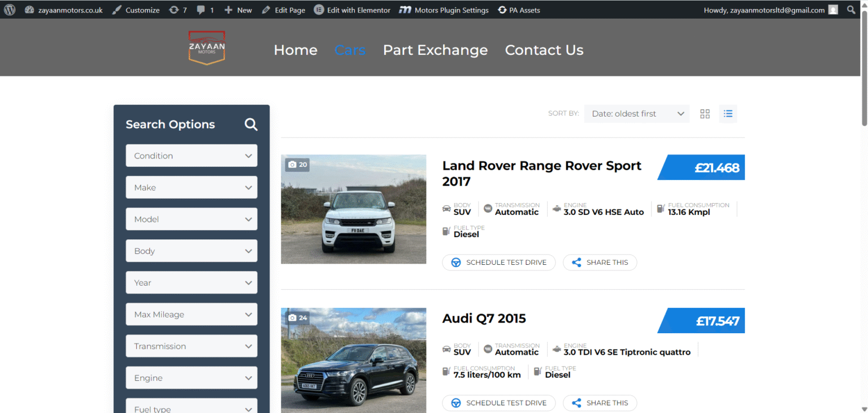
Task: Click the camera icon showing 20 photos
Action: [x=297, y=164]
